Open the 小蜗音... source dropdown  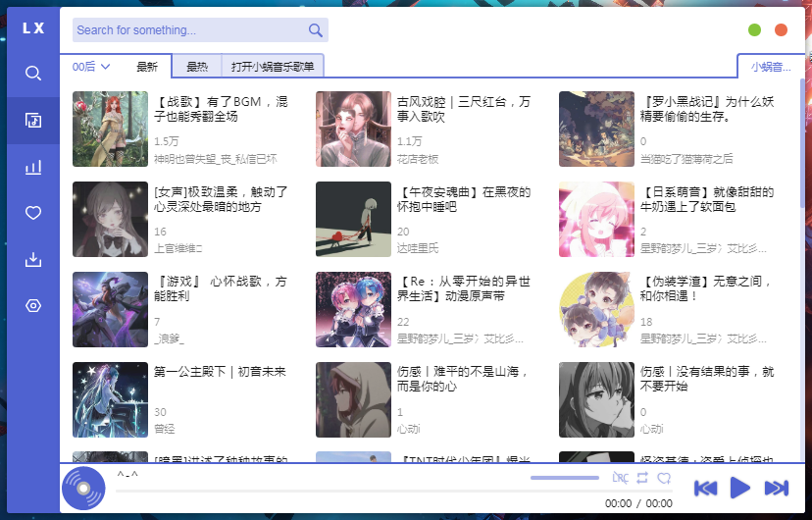point(771,67)
